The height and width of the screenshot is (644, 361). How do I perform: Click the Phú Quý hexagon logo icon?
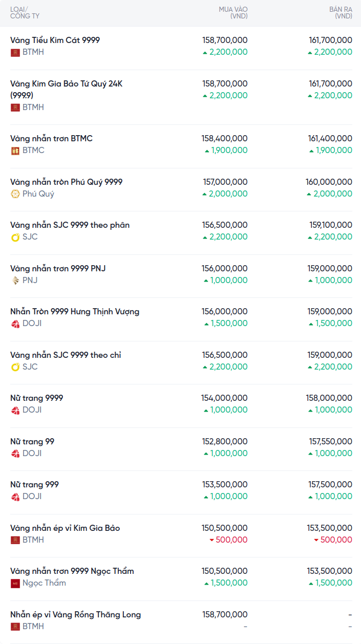(15, 194)
